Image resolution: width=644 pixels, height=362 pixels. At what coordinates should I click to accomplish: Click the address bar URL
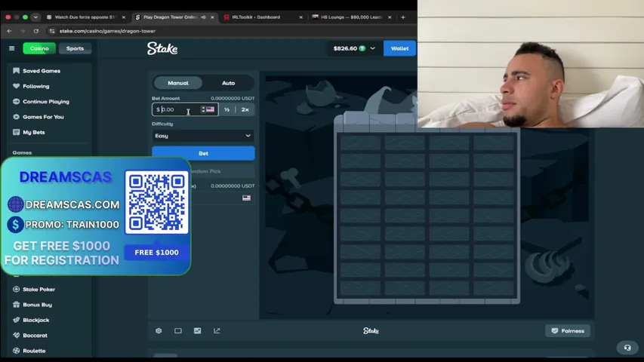pos(108,31)
